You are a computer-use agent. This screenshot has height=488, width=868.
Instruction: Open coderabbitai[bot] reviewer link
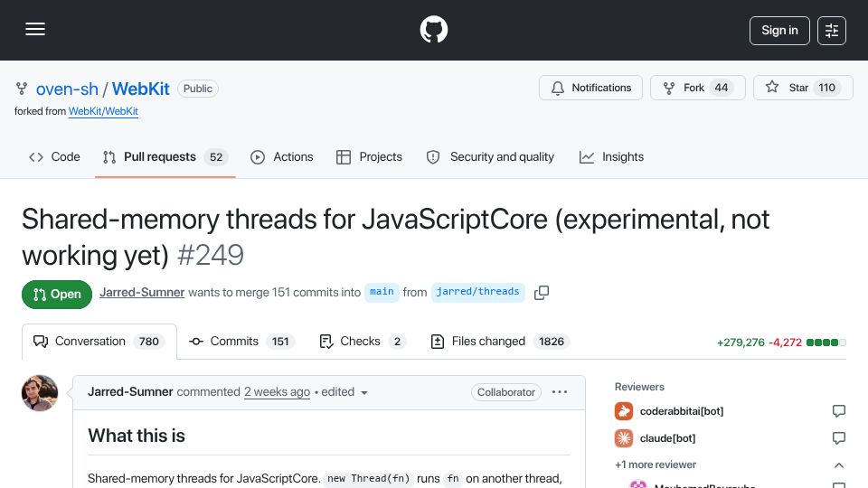[x=682, y=411]
